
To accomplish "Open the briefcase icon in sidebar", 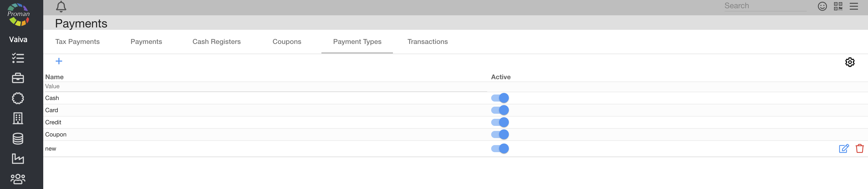I will [18, 78].
